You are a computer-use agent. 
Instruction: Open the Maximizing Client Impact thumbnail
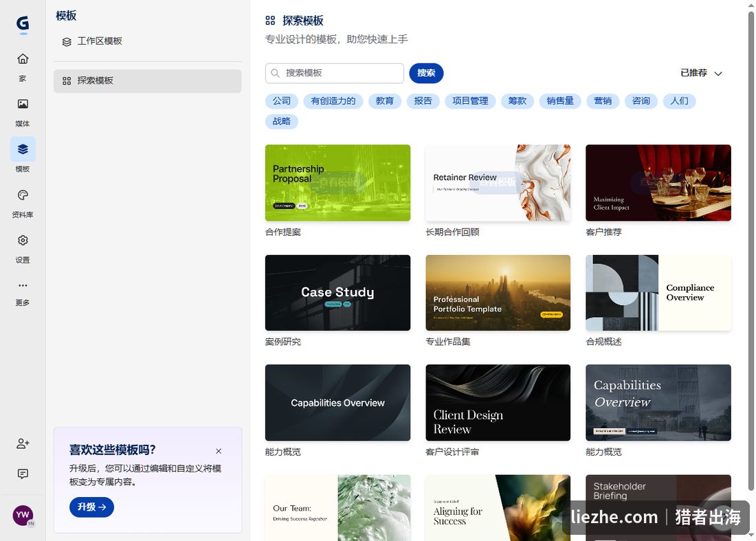pos(658,184)
